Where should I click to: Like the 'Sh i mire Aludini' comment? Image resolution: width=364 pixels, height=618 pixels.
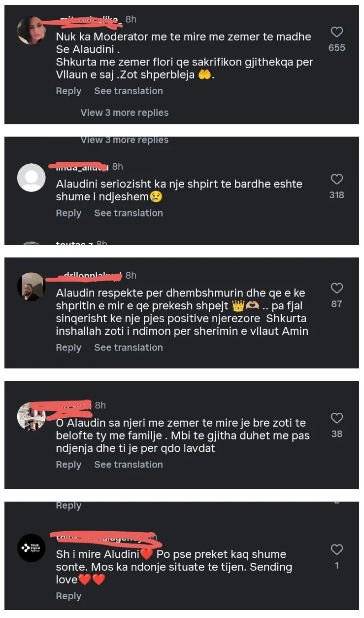[337, 550]
